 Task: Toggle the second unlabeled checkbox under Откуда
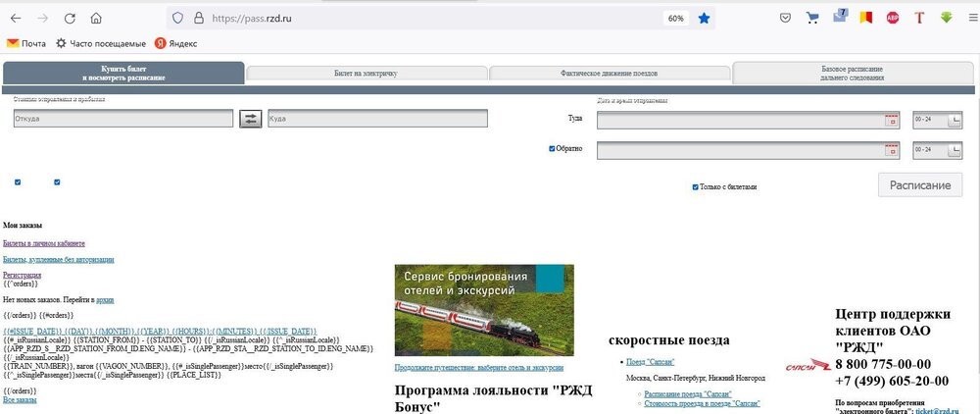coord(57,182)
